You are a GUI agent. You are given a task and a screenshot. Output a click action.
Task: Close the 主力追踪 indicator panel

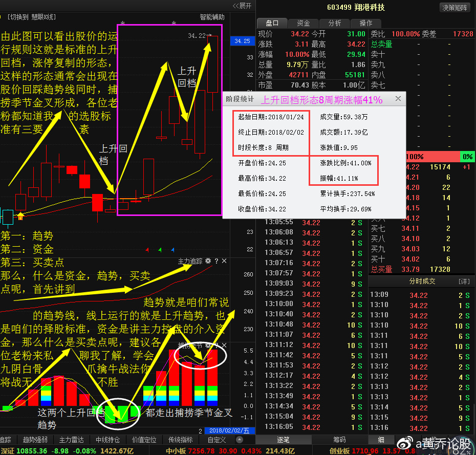[224, 261]
